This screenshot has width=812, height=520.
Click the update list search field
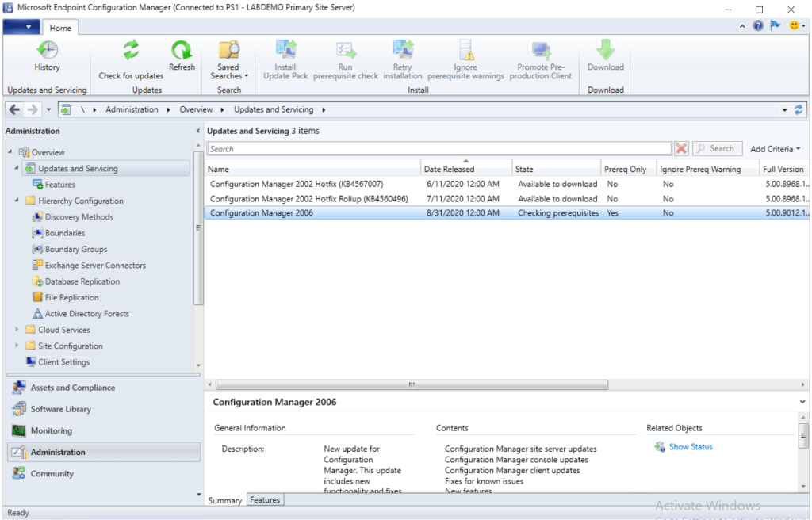coord(439,149)
